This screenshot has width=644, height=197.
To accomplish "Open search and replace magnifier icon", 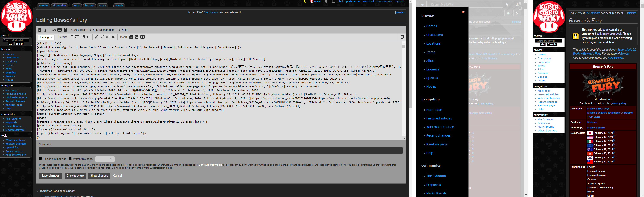I will coord(402,37).
